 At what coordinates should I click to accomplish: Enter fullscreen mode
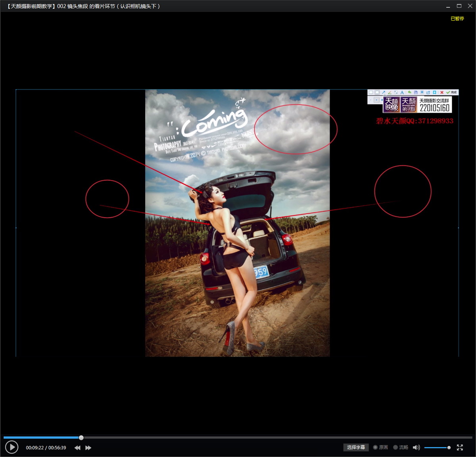pos(460,447)
